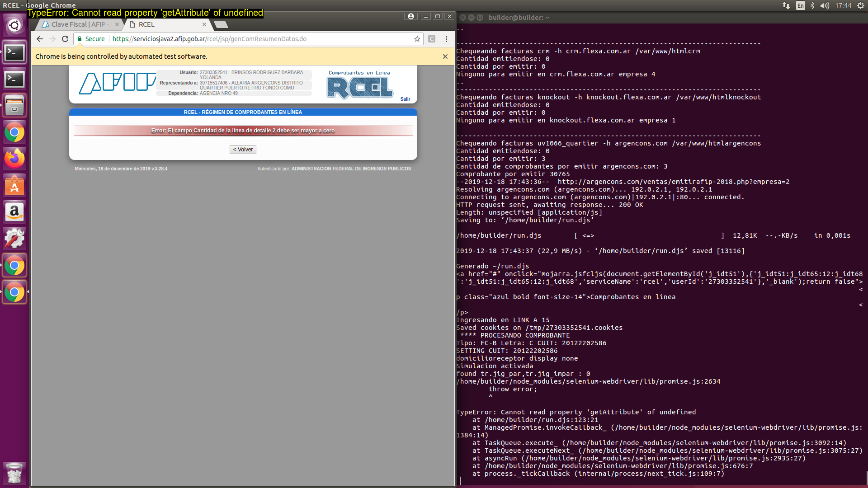Screen dimensions: 868x488
Task: Click the AFIP logo
Action: (117, 83)
